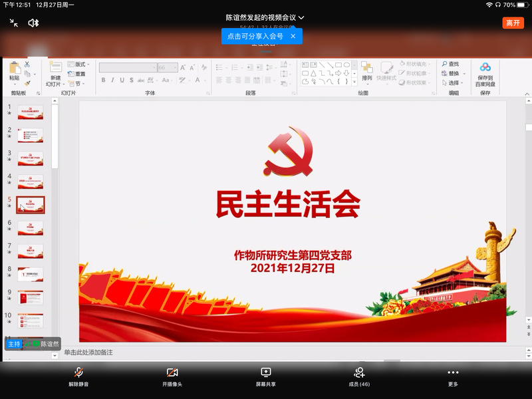Open the Shape Fill (形状填充) dropdown

click(414, 64)
